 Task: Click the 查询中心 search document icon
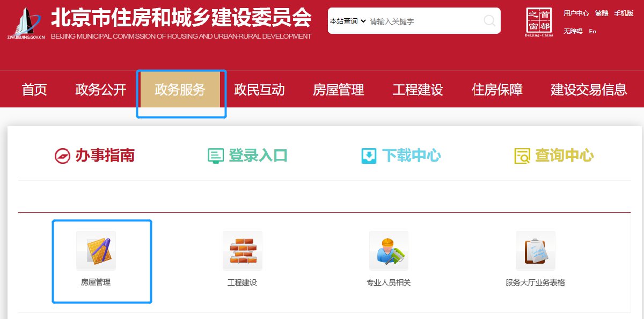(x=522, y=156)
